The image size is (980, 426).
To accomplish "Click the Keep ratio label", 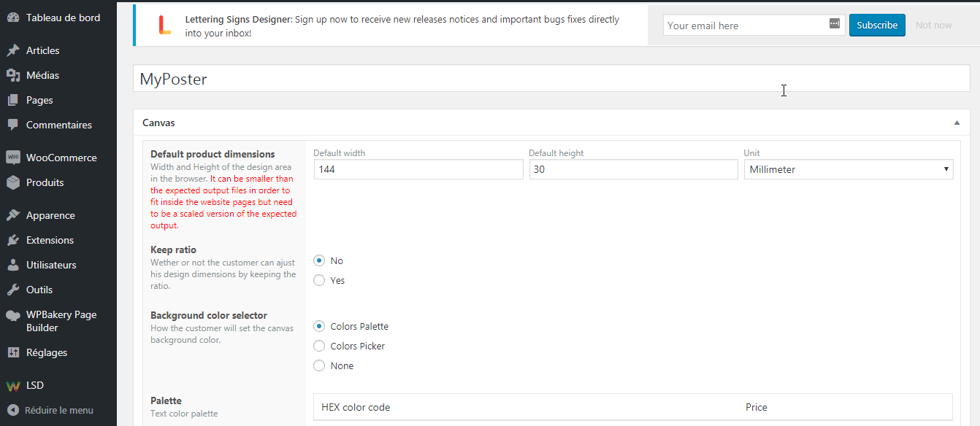I will (173, 249).
